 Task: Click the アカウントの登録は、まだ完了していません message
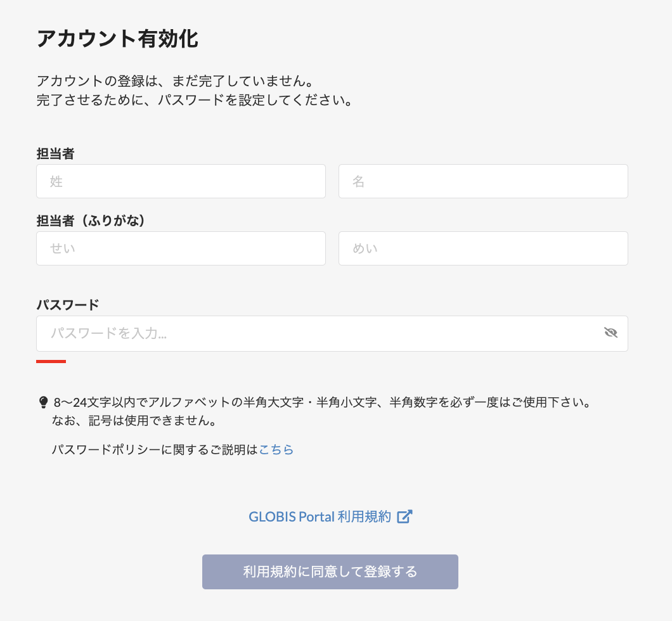click(x=176, y=82)
